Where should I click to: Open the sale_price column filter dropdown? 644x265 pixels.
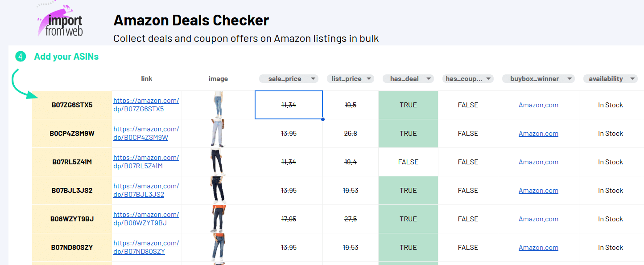314,79
